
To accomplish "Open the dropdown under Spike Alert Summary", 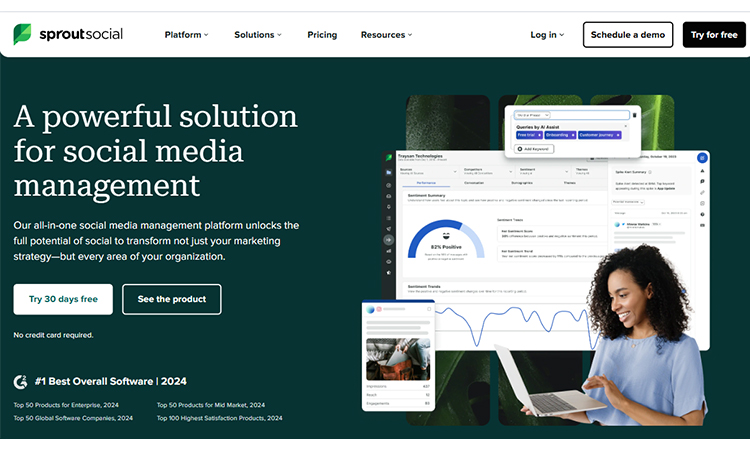I will pos(629,202).
